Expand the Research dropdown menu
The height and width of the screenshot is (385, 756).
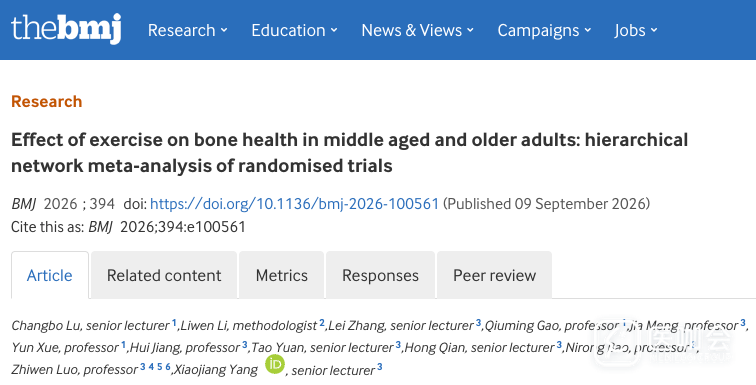[x=188, y=30]
